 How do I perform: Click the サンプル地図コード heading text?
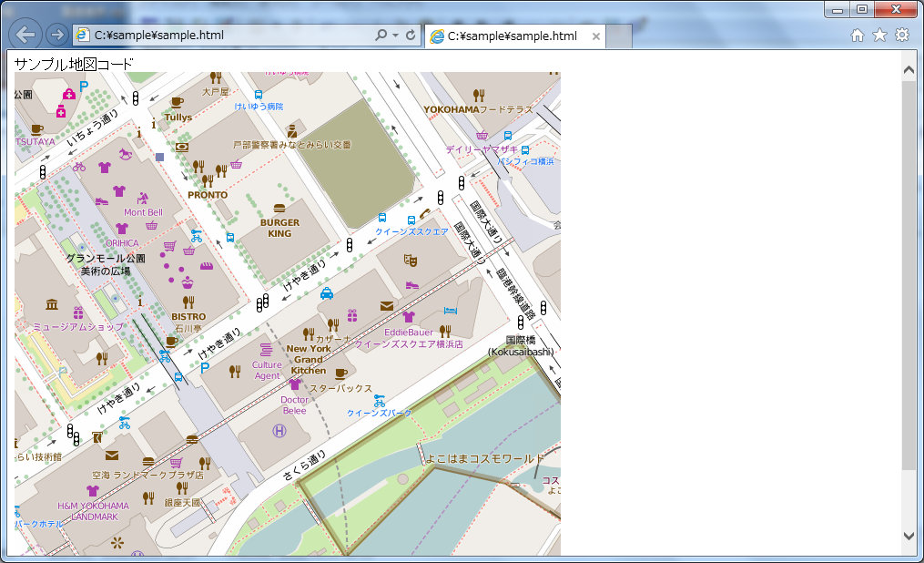(74, 64)
